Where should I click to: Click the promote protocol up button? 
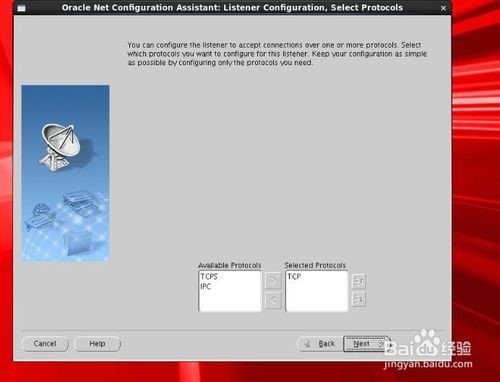click(359, 282)
